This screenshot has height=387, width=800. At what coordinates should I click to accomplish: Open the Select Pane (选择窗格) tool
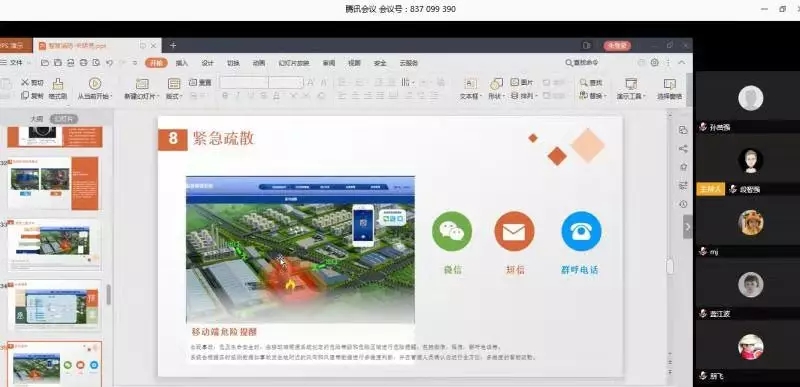pos(669,88)
